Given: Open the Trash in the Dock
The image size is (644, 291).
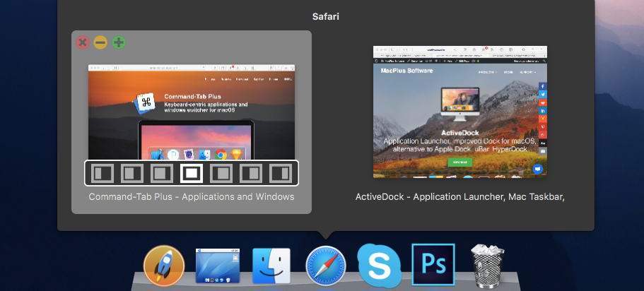Looking at the screenshot, I should [x=487, y=266].
